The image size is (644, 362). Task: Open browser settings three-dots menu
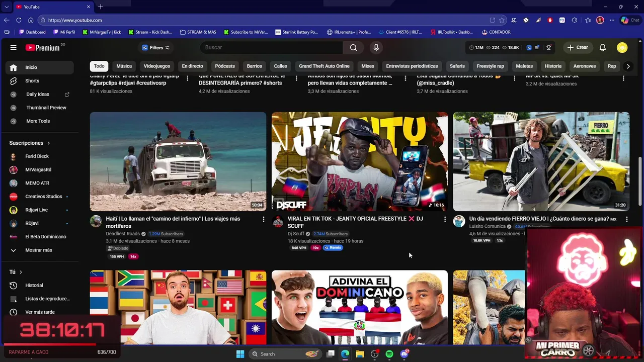click(x=612, y=20)
